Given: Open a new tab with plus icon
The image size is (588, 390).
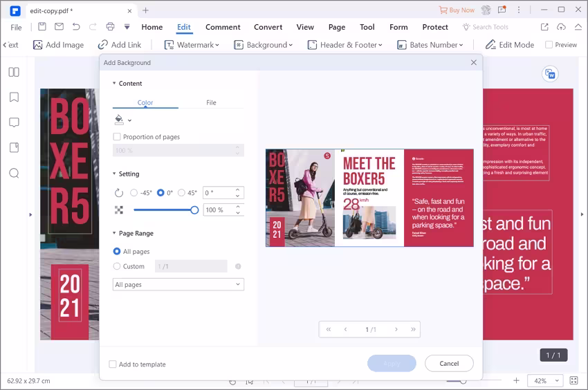Looking at the screenshot, I should [x=145, y=10].
